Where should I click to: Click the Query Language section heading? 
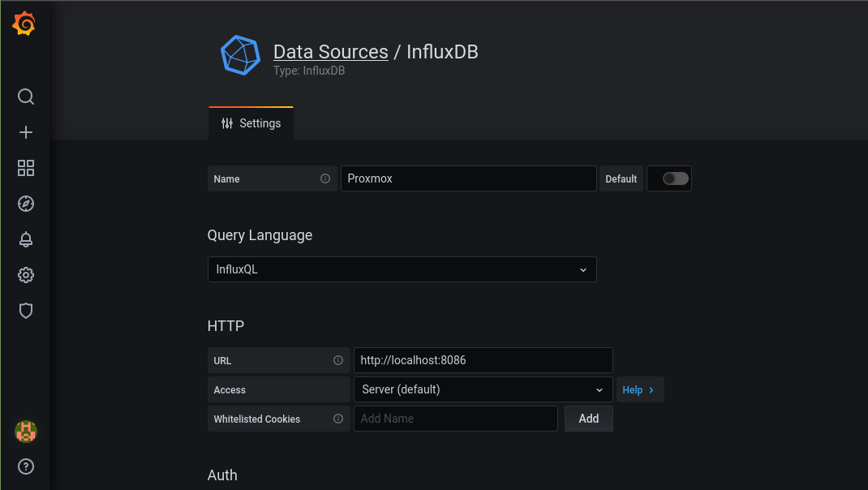(x=260, y=235)
